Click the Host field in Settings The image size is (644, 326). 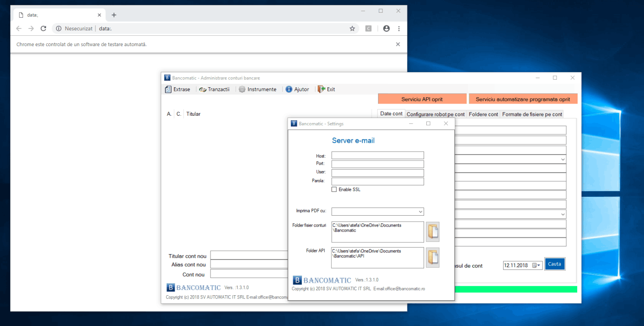tap(378, 156)
